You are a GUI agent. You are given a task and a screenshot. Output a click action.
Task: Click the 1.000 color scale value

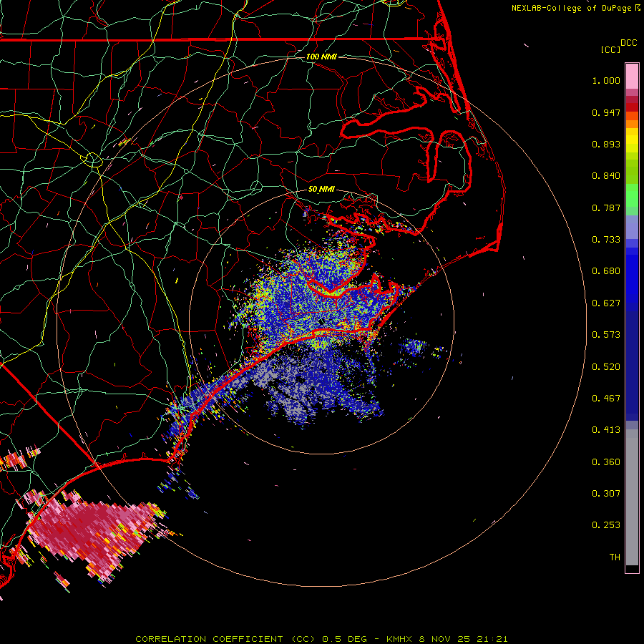click(x=606, y=80)
